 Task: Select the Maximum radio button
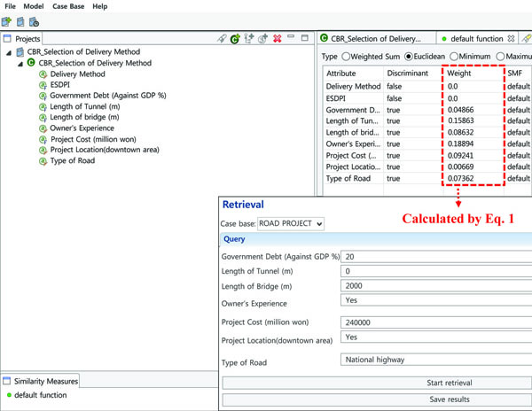pyautogui.click(x=500, y=57)
